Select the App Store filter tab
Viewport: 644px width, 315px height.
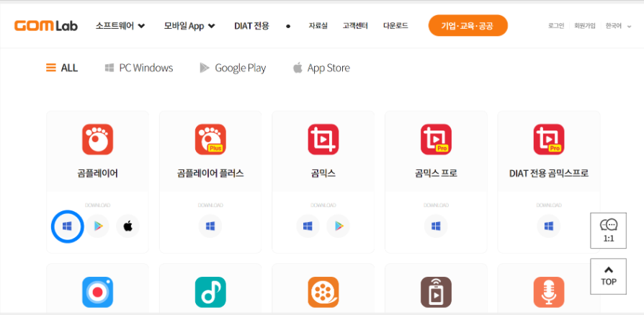[321, 68]
